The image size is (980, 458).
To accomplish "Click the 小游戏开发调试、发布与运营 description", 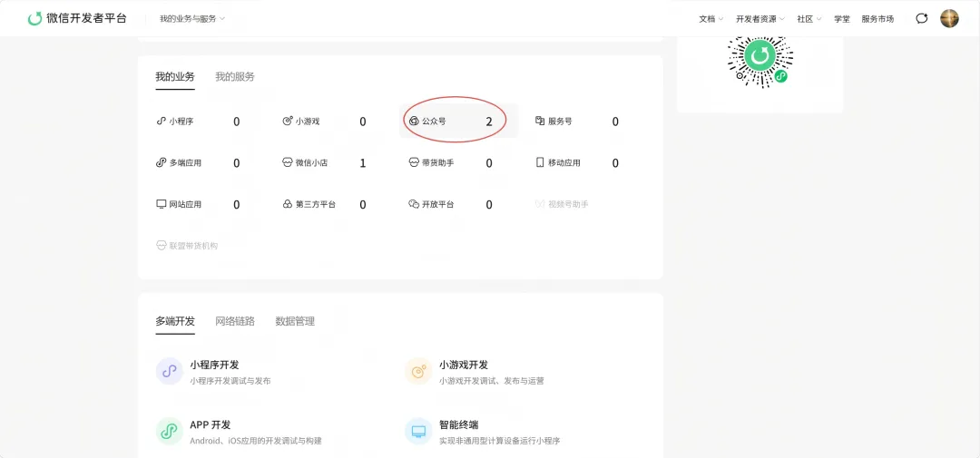I will pos(492,381).
